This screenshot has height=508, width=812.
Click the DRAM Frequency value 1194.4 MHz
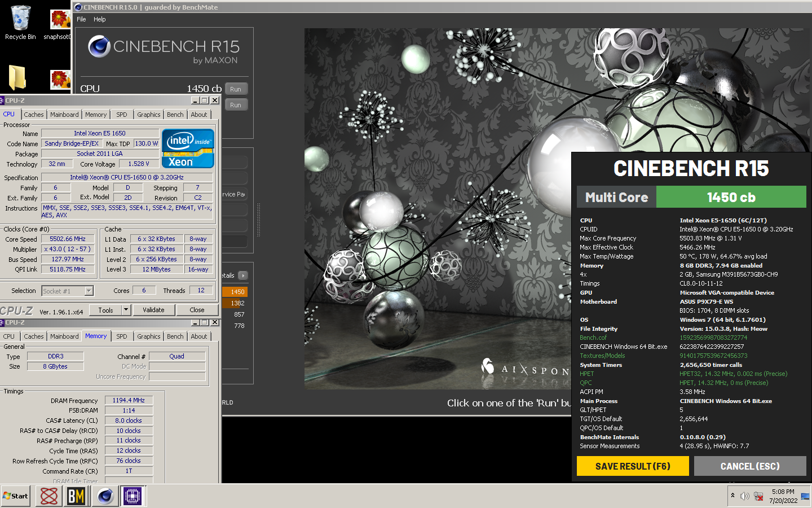point(129,400)
